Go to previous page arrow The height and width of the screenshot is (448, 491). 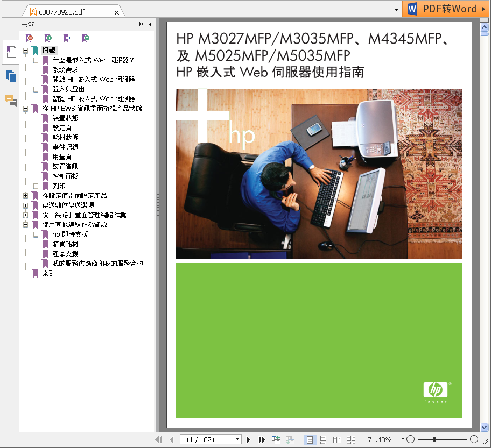click(x=171, y=439)
